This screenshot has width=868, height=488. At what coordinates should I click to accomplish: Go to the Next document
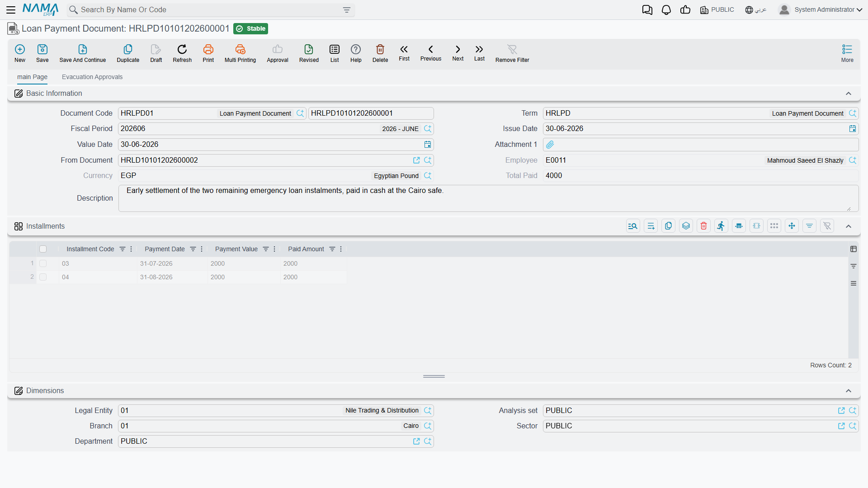click(458, 53)
